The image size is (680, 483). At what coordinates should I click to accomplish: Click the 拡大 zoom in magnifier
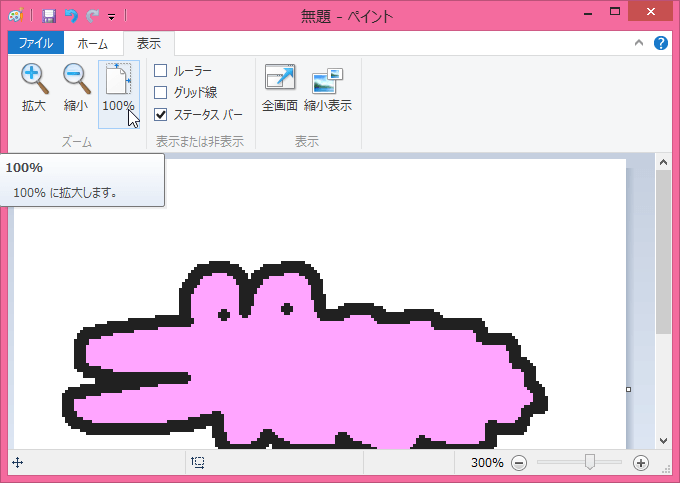(x=34, y=88)
